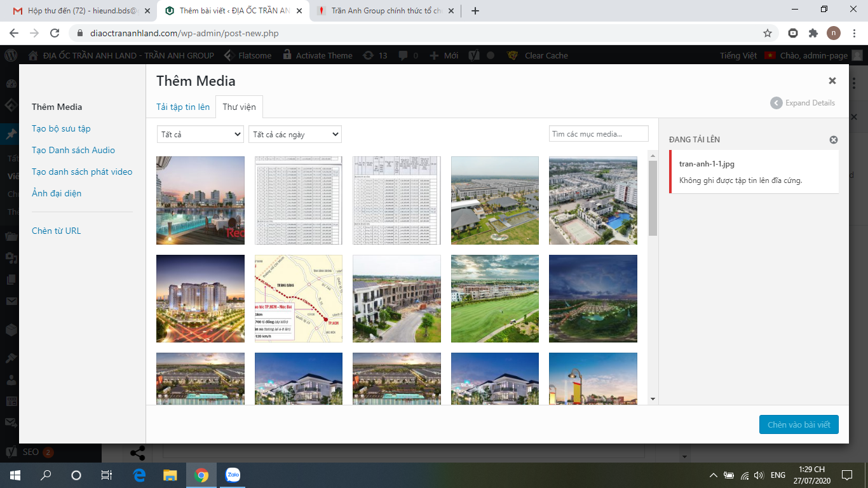Image resolution: width=868 pixels, height=488 pixels.
Task: Launch Microsoft Edge from the taskbar
Action: click(139, 475)
